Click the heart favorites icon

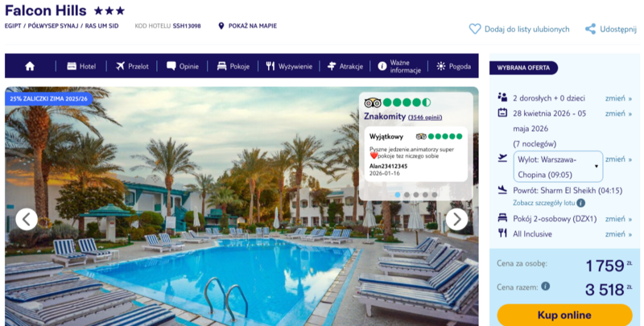click(475, 29)
